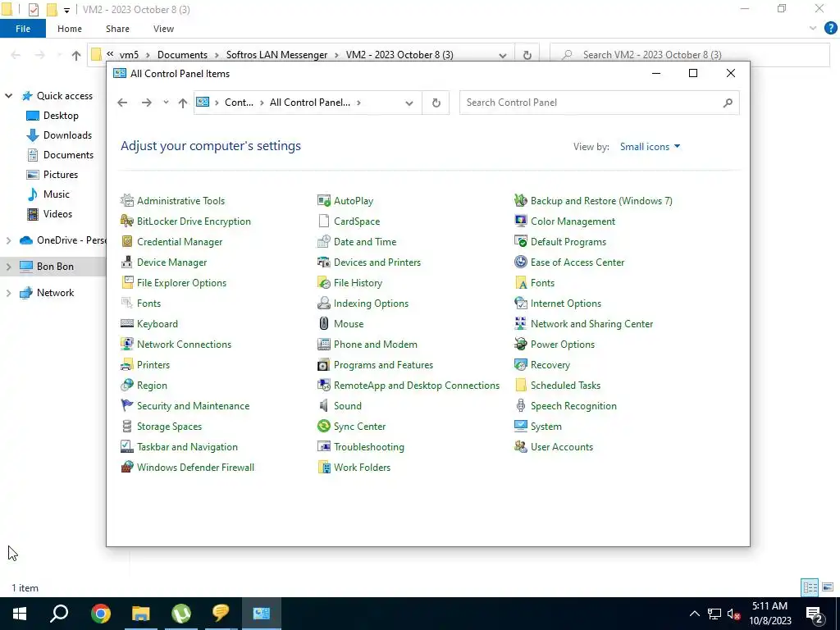Collapse the Quick access tree node
The height and width of the screenshot is (630, 840).
[x=8, y=96]
